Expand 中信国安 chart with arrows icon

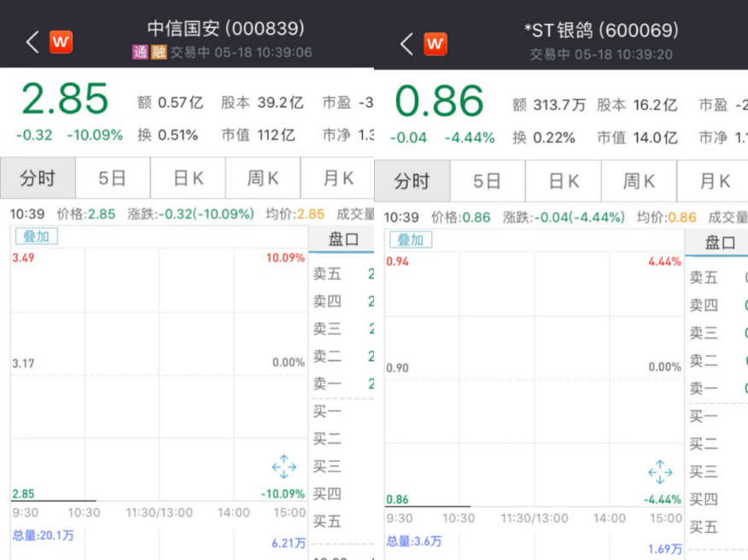point(283,466)
